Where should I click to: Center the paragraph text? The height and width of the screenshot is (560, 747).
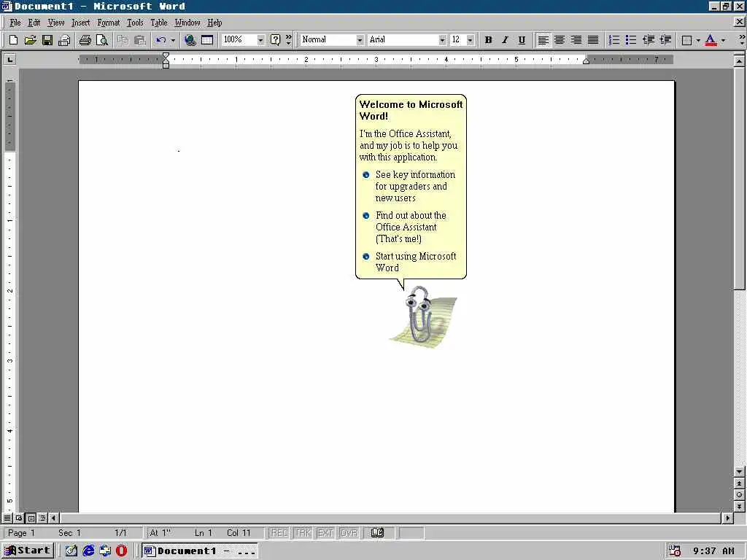click(x=560, y=40)
